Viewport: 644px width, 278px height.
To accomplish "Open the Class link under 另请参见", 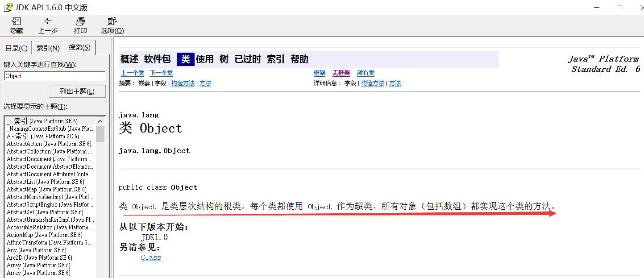I will pyautogui.click(x=151, y=257).
